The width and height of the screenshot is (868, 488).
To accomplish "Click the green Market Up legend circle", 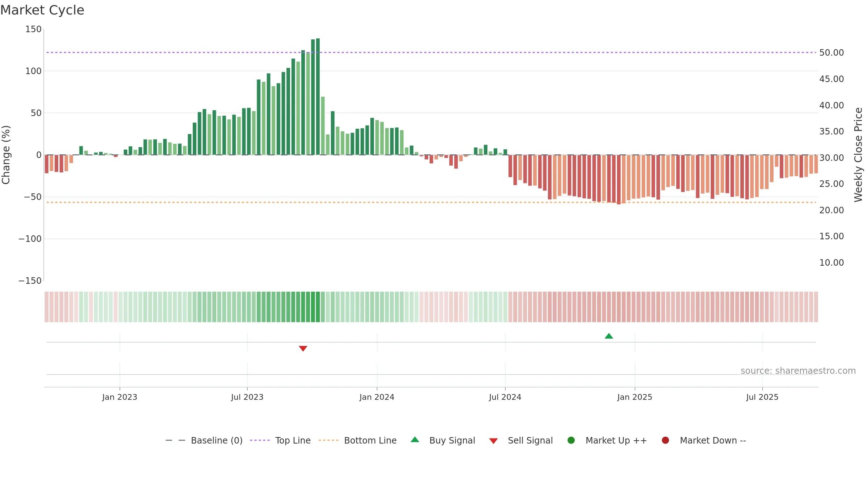I will [571, 440].
